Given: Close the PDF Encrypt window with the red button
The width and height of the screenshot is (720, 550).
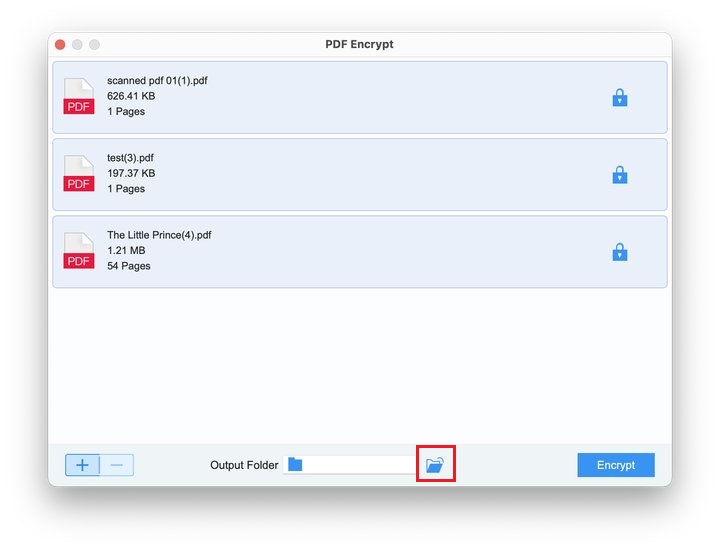Looking at the screenshot, I should [x=60, y=45].
